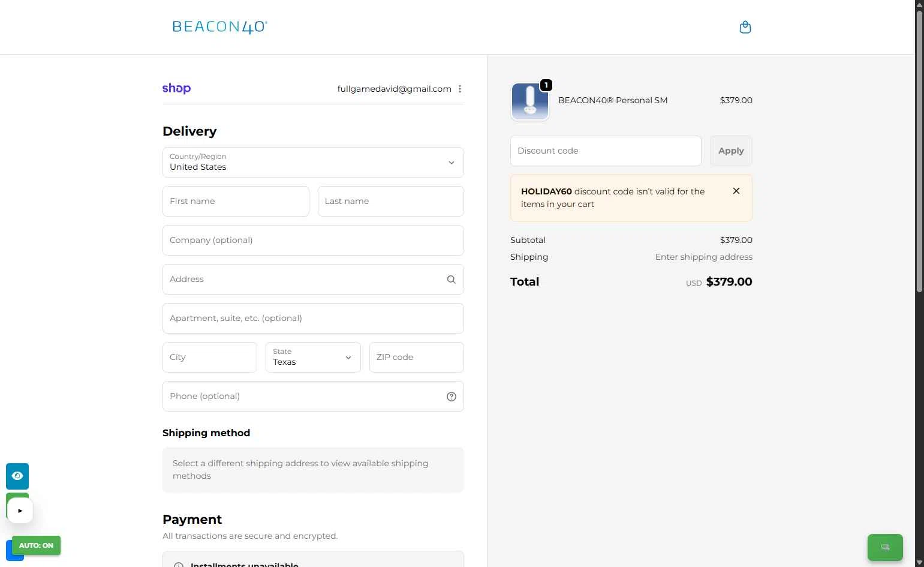Viewport: 924px width, 567px height.
Task: Click the address search magnifier icon
Action: point(452,279)
